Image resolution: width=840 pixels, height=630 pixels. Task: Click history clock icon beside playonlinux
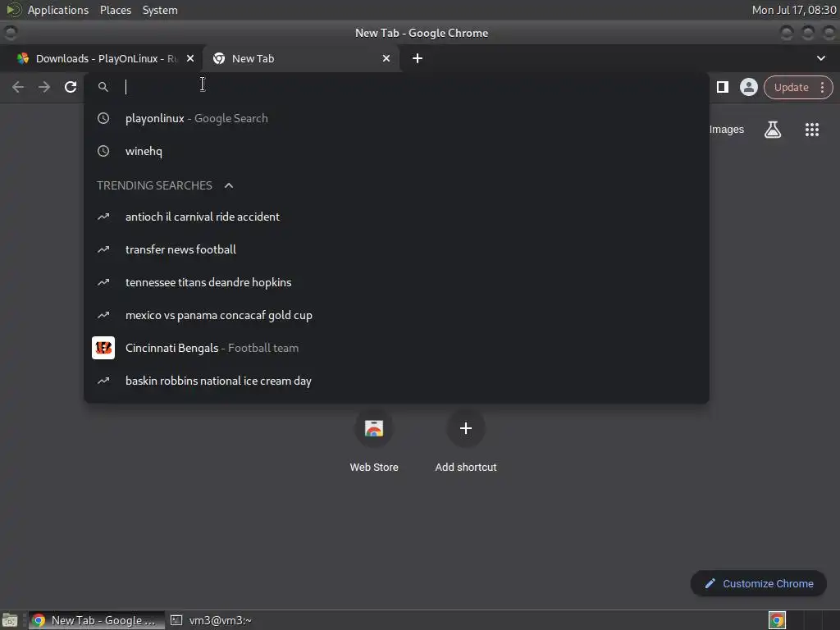click(x=103, y=118)
